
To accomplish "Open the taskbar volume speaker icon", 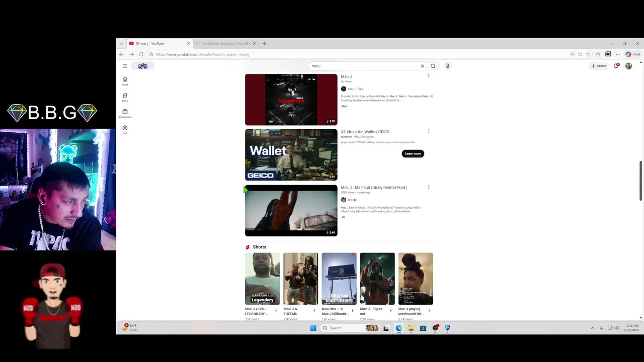I will coord(617,328).
